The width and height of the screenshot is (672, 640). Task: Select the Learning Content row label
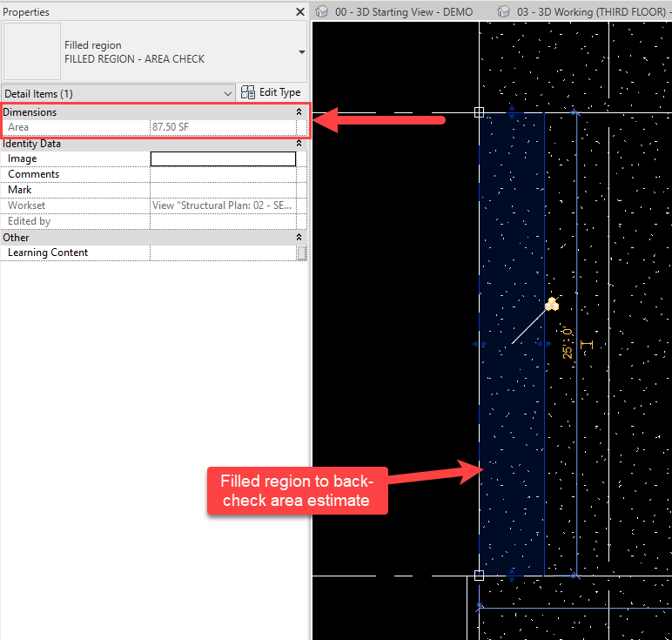(48, 253)
